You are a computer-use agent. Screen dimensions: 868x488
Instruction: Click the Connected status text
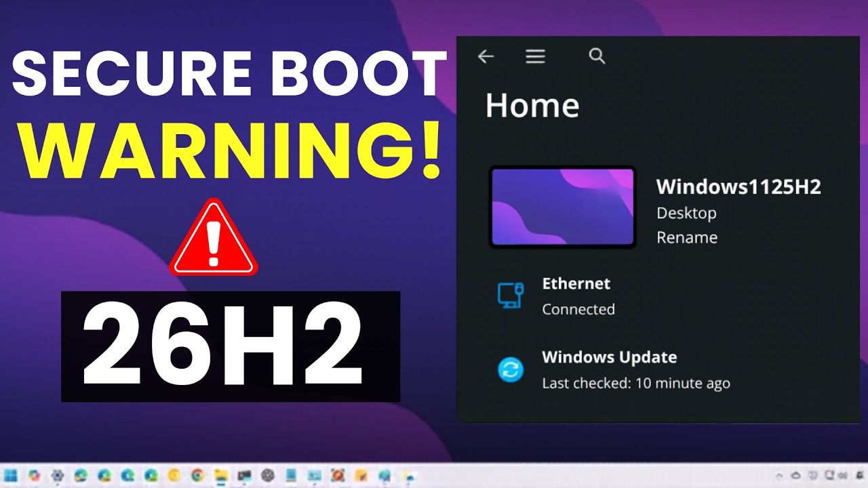(x=578, y=309)
